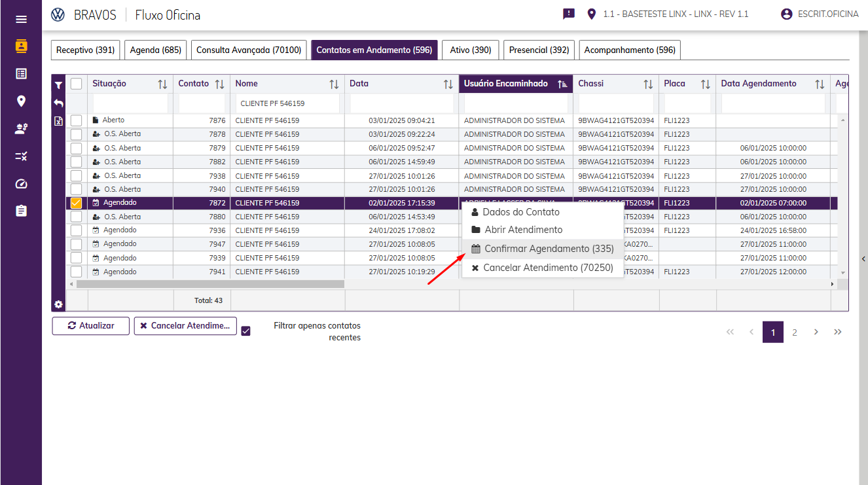This screenshot has width=868, height=485.
Task: Check the row for contact 7941
Action: coord(77,272)
